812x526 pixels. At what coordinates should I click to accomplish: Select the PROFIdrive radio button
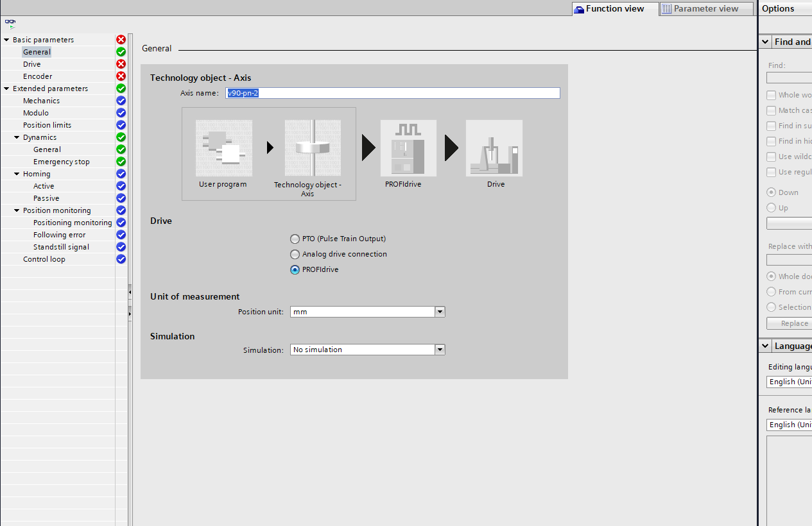(x=295, y=269)
